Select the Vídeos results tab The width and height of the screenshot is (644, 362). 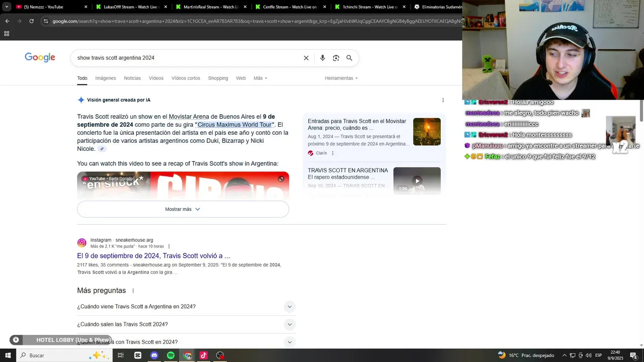[x=156, y=78]
